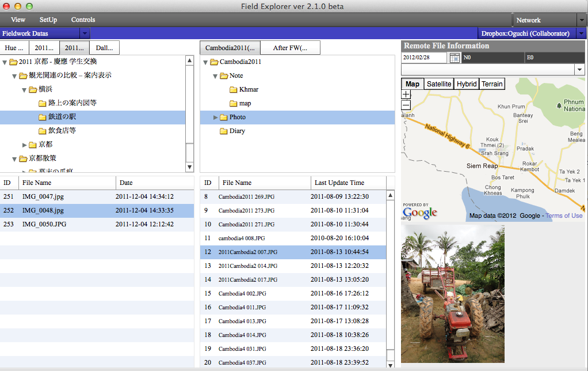Switch to the After FW tab
This screenshot has width=588, height=371.
(x=290, y=48)
